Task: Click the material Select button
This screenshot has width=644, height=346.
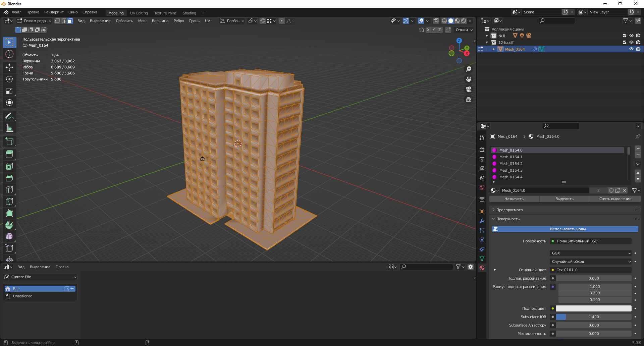Action: [565, 199]
